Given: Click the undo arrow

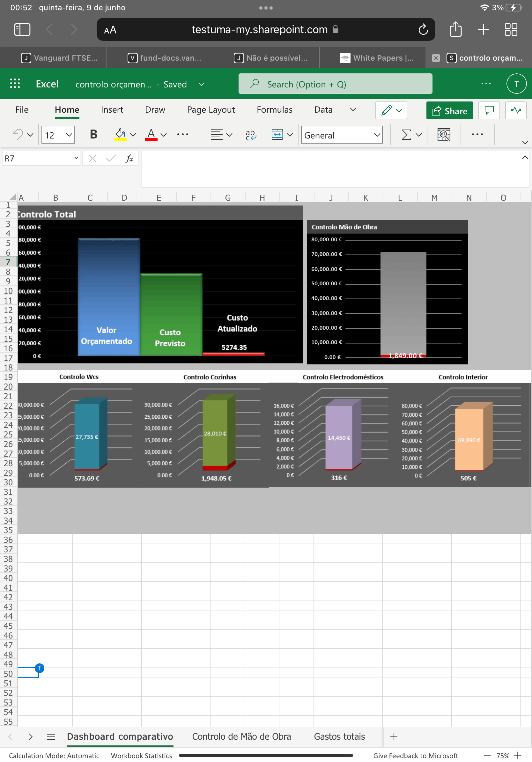Looking at the screenshot, I should click(18, 134).
